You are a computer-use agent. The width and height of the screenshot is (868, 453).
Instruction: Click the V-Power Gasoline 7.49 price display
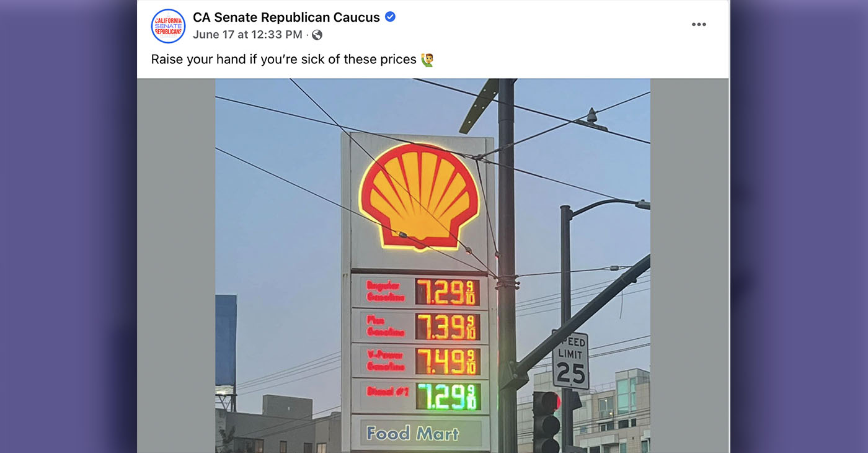[x=446, y=361]
